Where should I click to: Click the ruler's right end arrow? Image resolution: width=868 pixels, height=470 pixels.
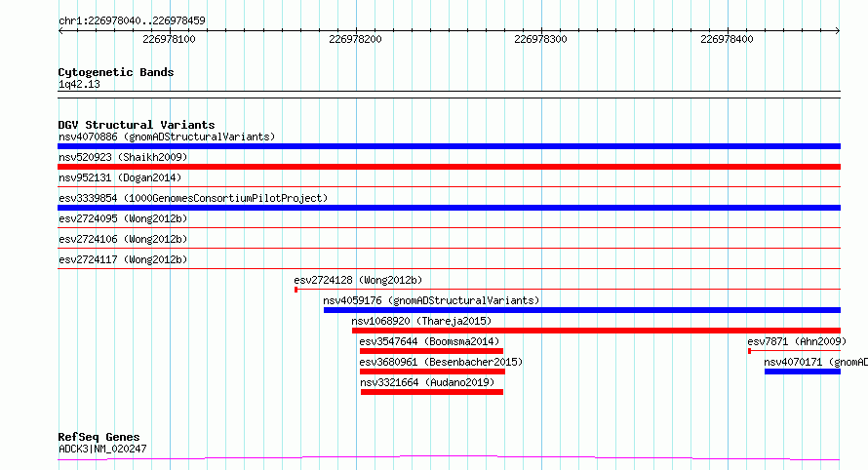tap(838, 31)
